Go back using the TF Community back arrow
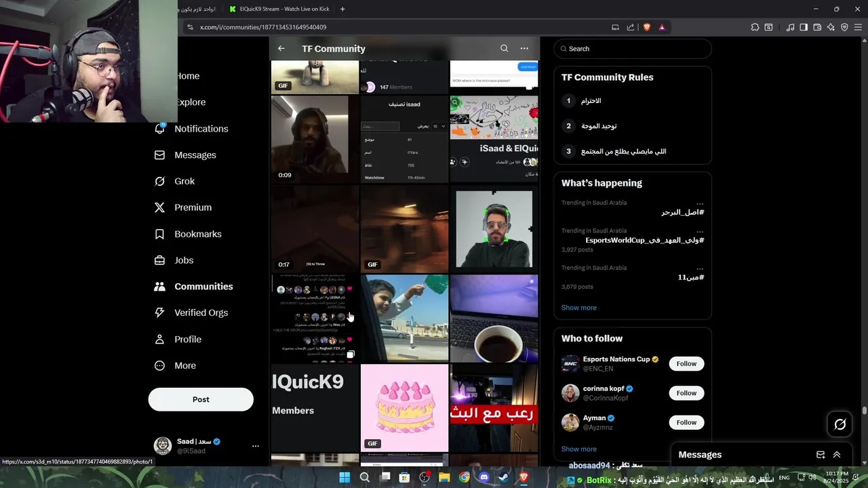The width and height of the screenshot is (868, 488). [x=281, y=49]
